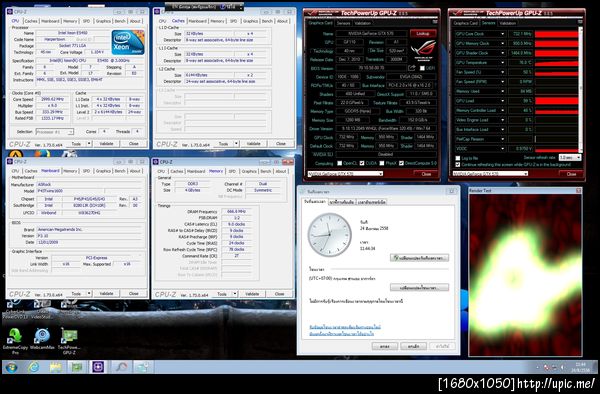Click the ROG logo in GPU-Z
The height and width of the screenshot is (394, 600).
(x=423, y=50)
